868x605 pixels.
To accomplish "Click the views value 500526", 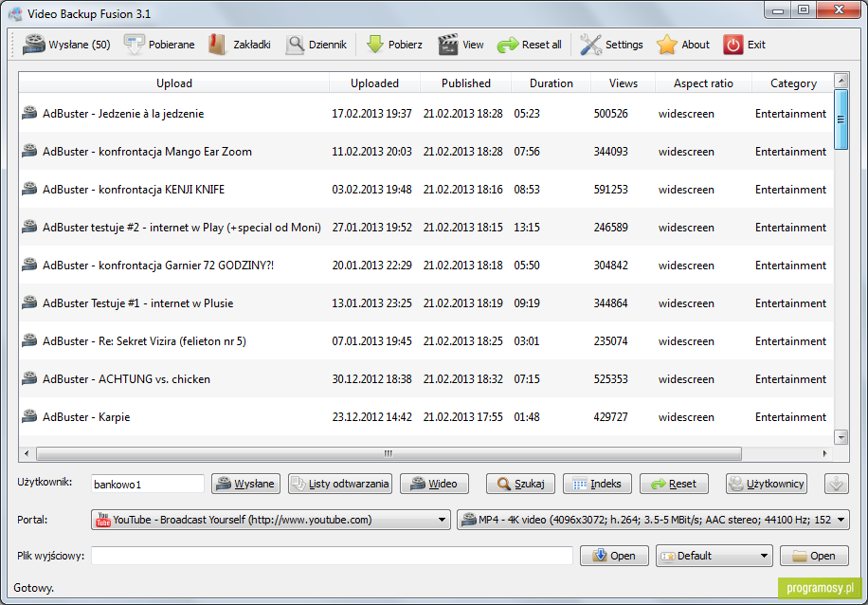I will click(610, 114).
